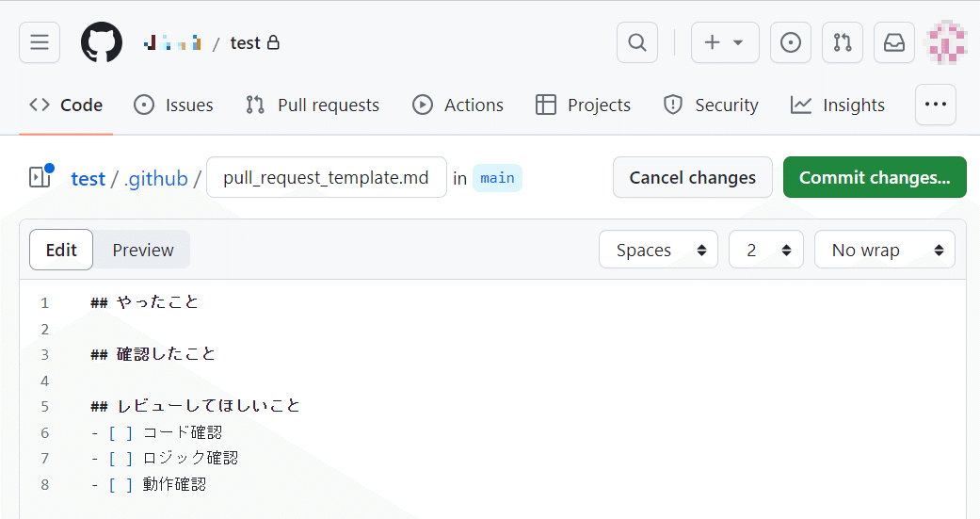Open the Spaces indent mode dropdown
The width and height of the screenshot is (980, 519).
point(658,250)
